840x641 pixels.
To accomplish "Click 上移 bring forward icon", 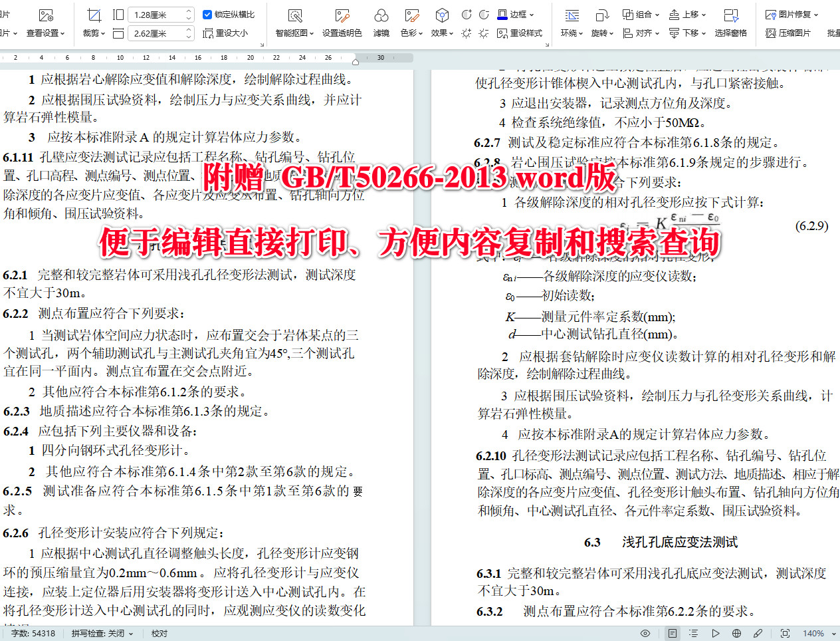I will (674, 14).
